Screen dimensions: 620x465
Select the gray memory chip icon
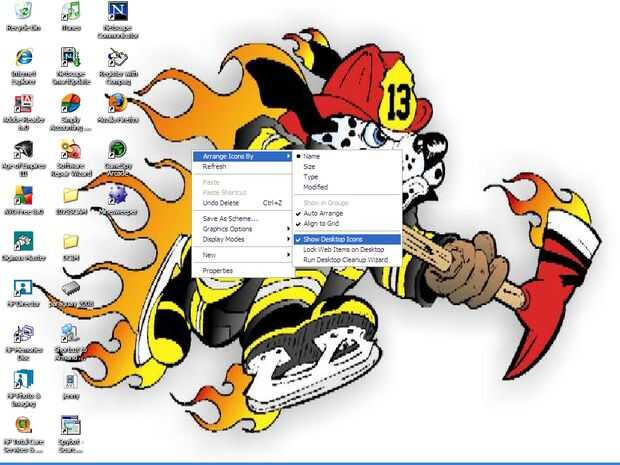coord(71,288)
